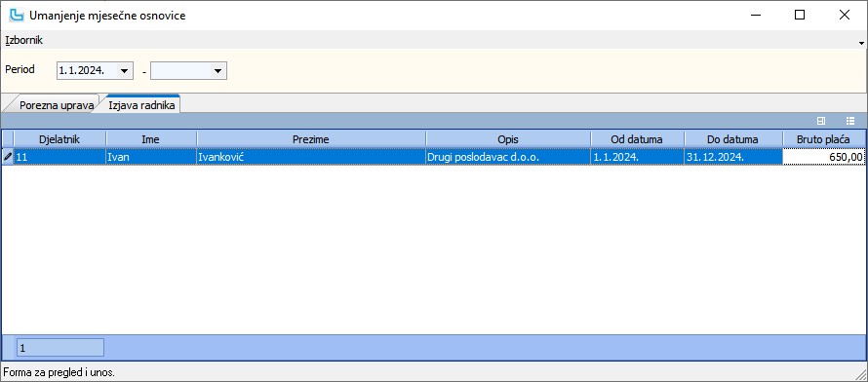Click the Prezime column header

pyautogui.click(x=311, y=139)
